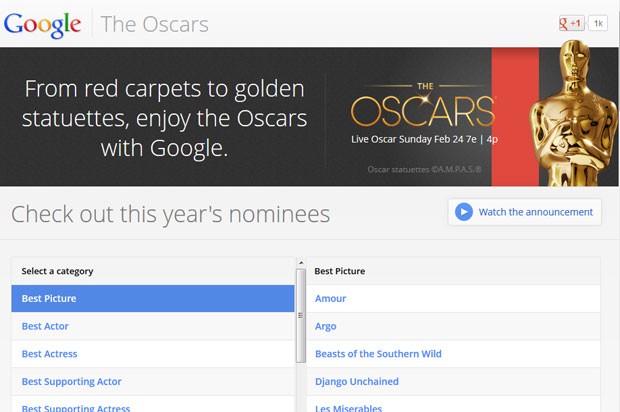620x412 pixels.
Task: Open the Les Miserables nominee link
Action: (x=348, y=407)
